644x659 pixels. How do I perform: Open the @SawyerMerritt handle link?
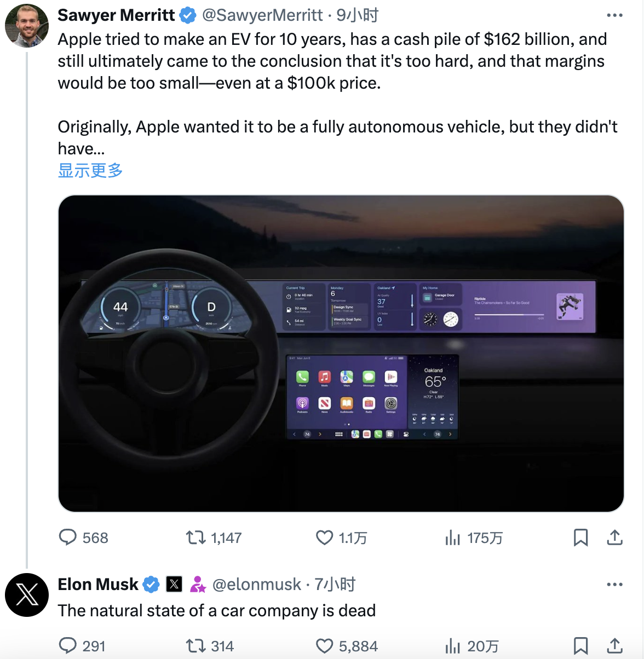262,15
